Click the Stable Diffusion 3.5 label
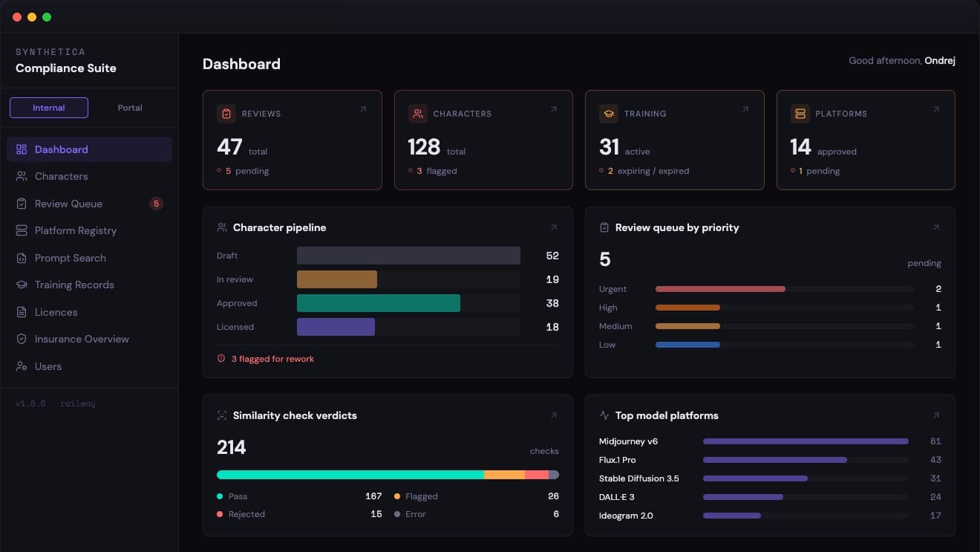 (x=639, y=478)
